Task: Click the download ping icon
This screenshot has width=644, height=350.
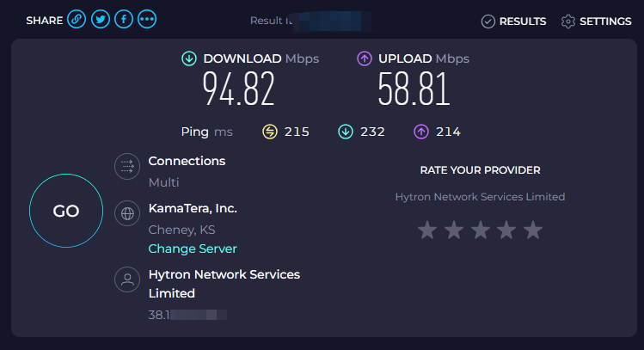Action: [x=346, y=132]
